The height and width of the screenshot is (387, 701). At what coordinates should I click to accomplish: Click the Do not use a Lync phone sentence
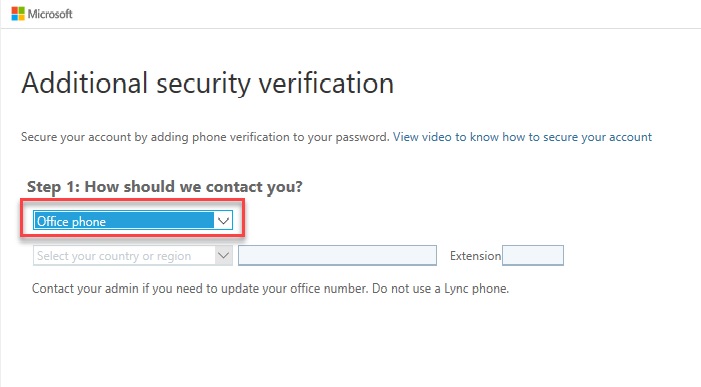(x=441, y=289)
